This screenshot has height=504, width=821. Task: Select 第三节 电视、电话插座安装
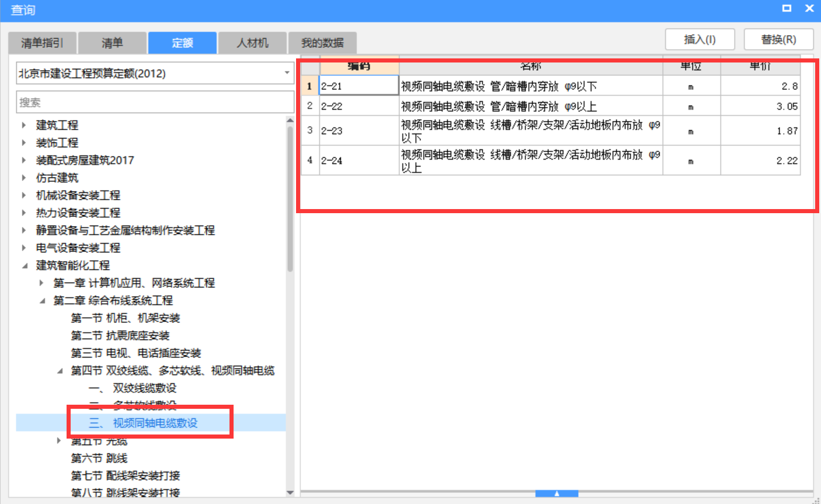(x=136, y=353)
